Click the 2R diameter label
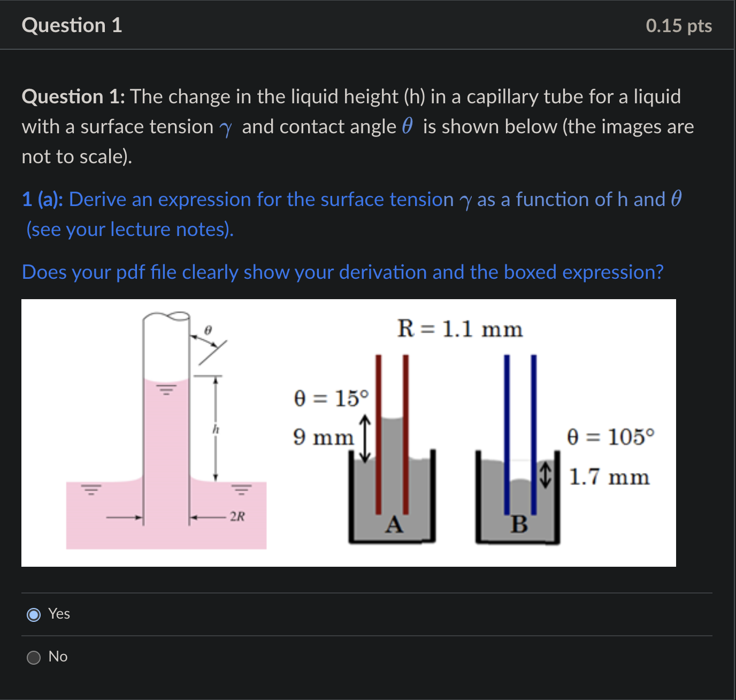This screenshot has height=700, width=736. click(x=236, y=517)
